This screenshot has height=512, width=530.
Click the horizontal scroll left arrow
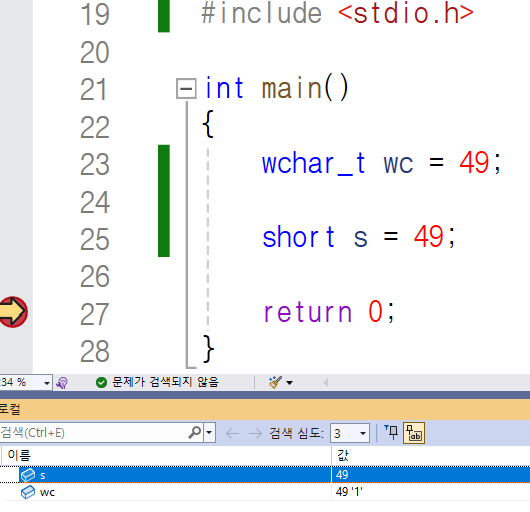326,383
